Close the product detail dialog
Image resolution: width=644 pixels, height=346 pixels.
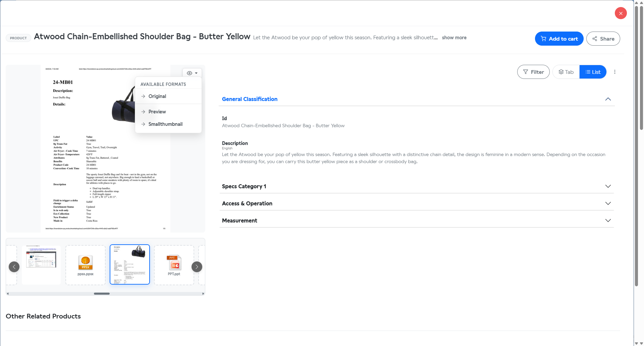(x=621, y=13)
